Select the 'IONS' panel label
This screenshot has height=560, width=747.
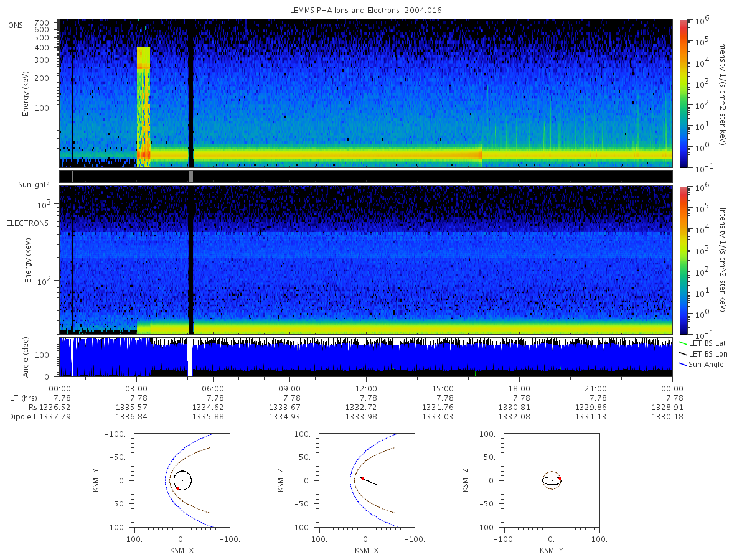point(15,25)
